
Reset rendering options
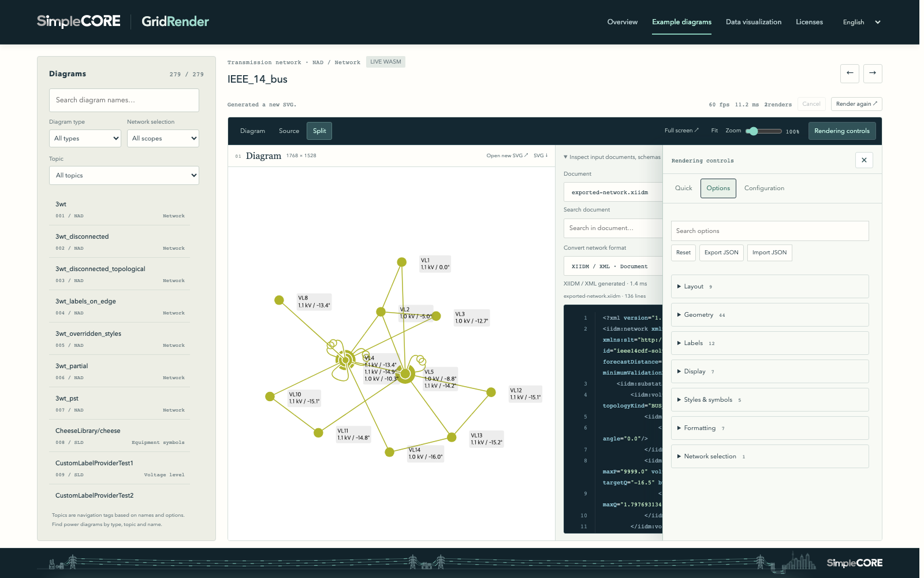pyautogui.click(x=683, y=253)
